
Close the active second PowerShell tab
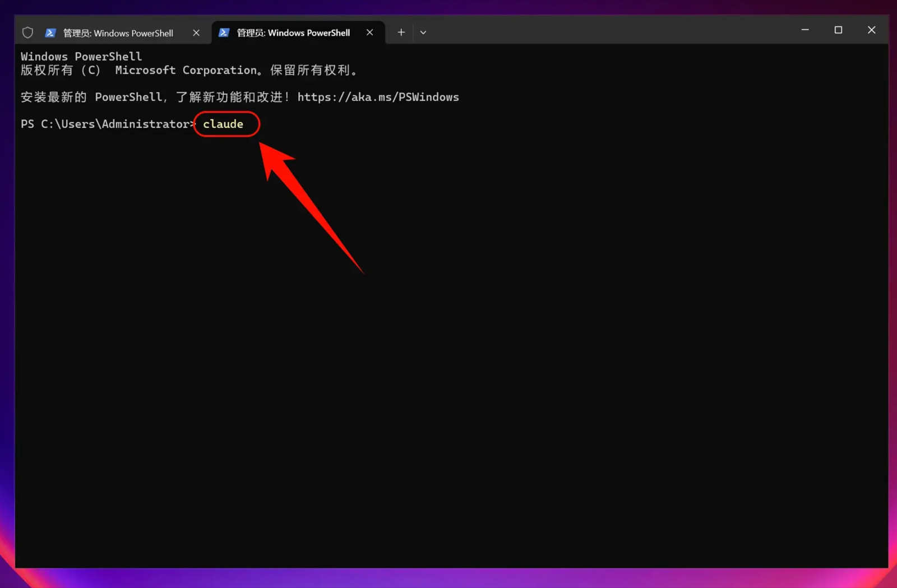click(x=370, y=33)
